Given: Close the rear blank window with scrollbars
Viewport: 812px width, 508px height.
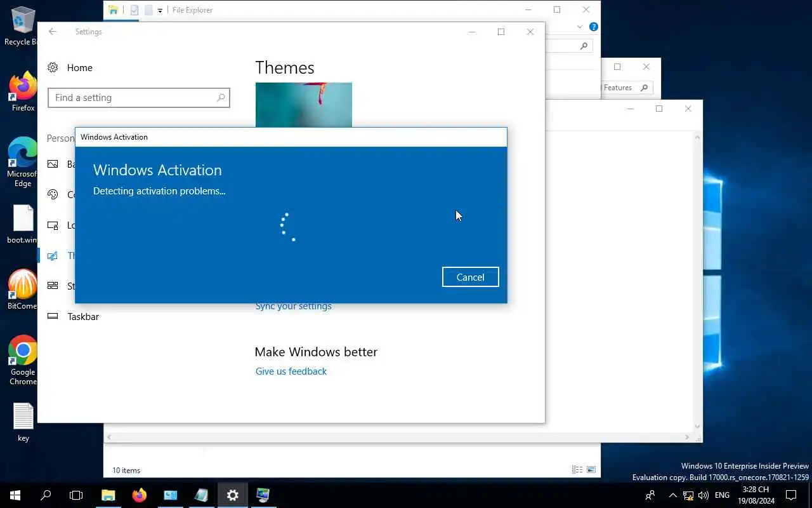Looking at the screenshot, I should pyautogui.click(x=688, y=109).
